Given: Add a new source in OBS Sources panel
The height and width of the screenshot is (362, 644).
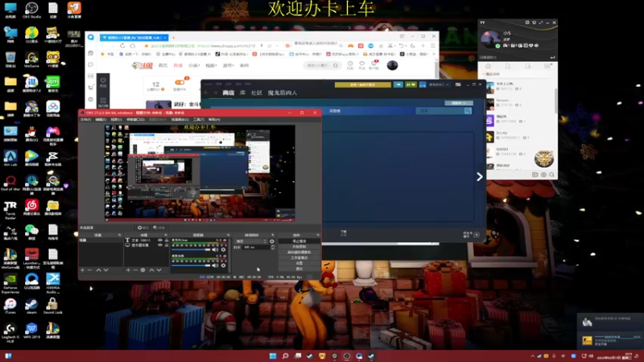Looking at the screenshot, I should coord(128,270).
